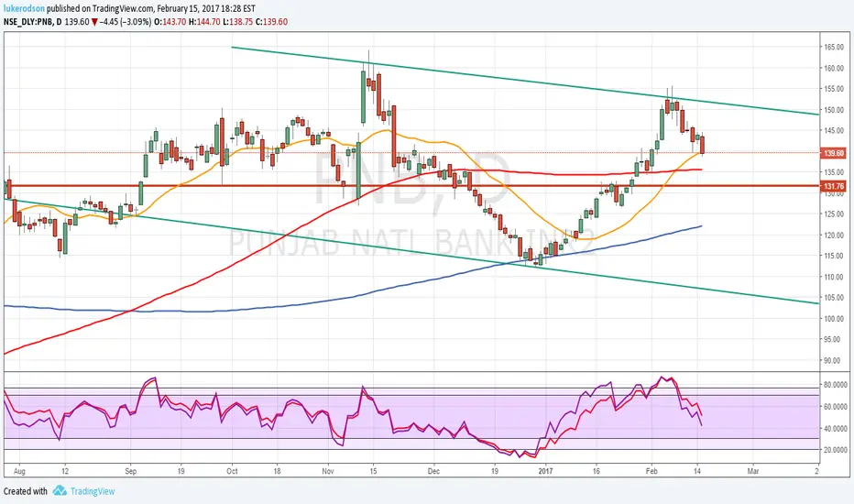Click the 155.00 price axis label

click(833, 89)
